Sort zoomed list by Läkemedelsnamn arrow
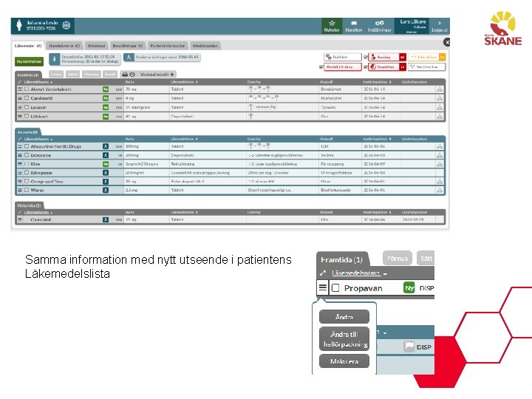This screenshot has height=399, width=532. [x=385, y=274]
